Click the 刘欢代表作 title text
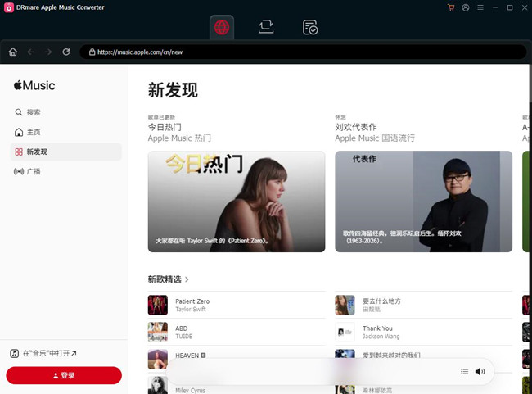Screen dimensions: 532x394 [x=355, y=127]
